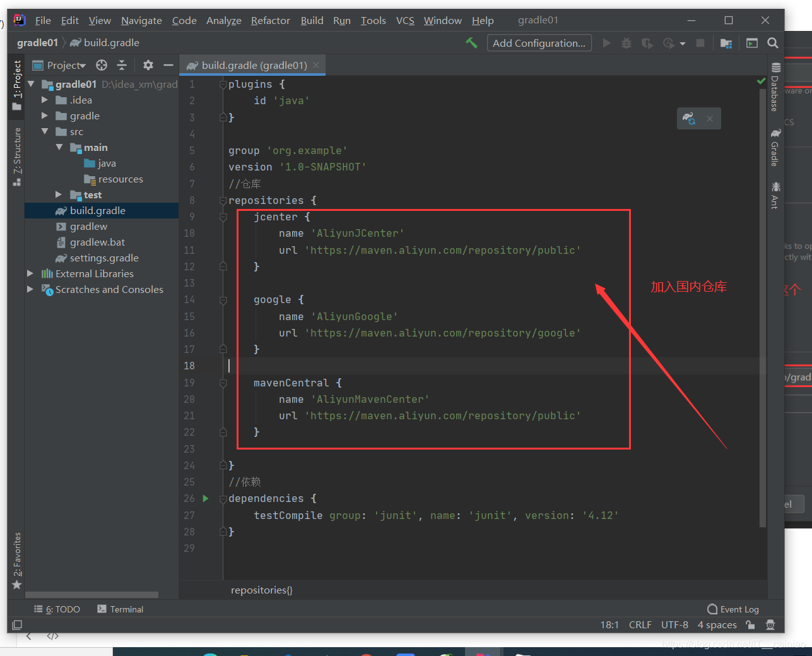Click CRLF line separator status
812x656 pixels.
coord(640,624)
